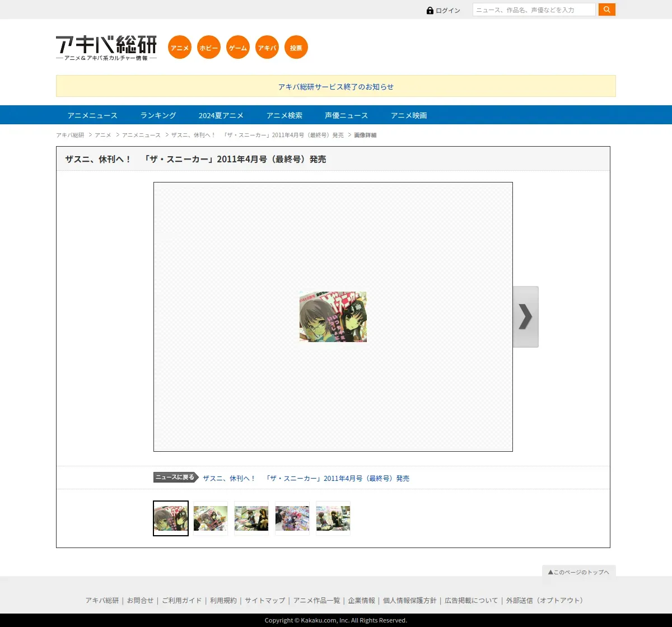
Task: Click the アニメ breadcrumb link
Action: (x=103, y=135)
